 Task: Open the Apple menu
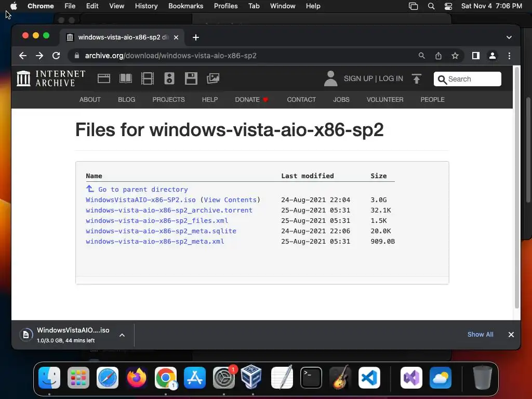(x=14, y=6)
